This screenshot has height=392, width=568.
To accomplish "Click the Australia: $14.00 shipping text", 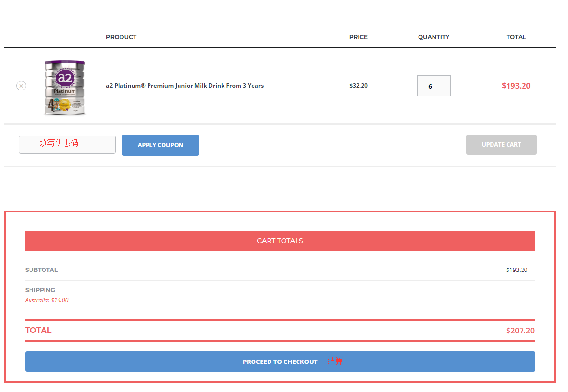I will [x=47, y=300].
